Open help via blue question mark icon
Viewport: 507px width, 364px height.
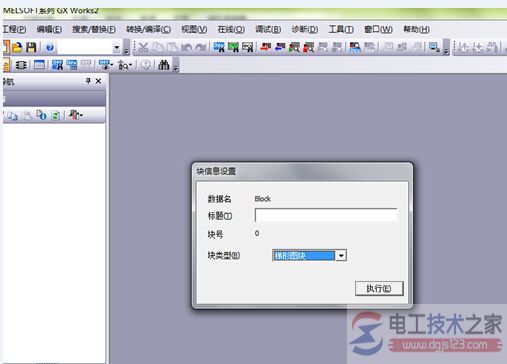click(x=50, y=48)
